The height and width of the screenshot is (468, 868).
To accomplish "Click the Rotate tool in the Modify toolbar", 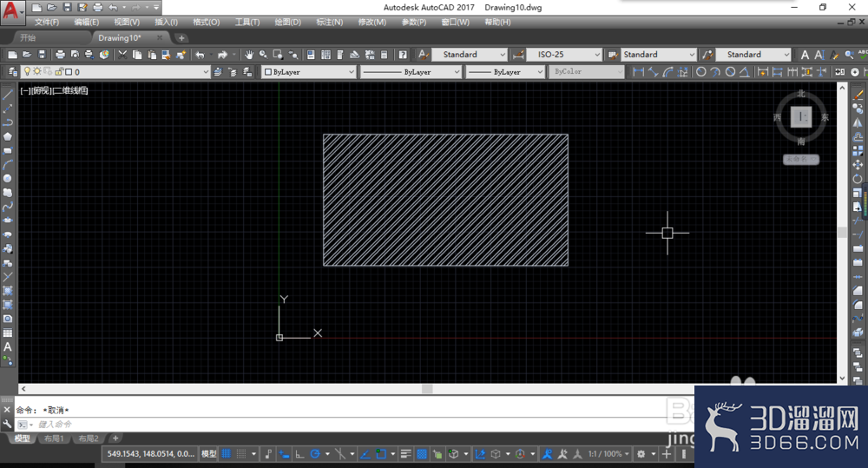I will coord(858,179).
